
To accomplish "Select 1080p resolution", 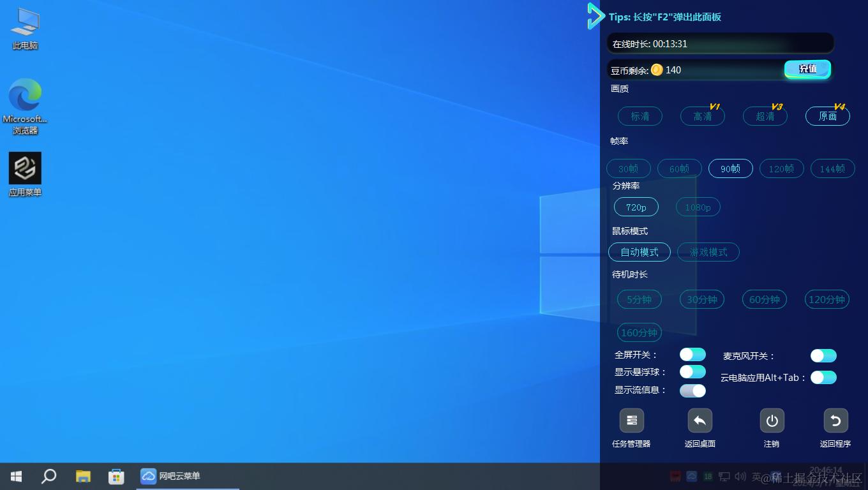I will click(698, 207).
